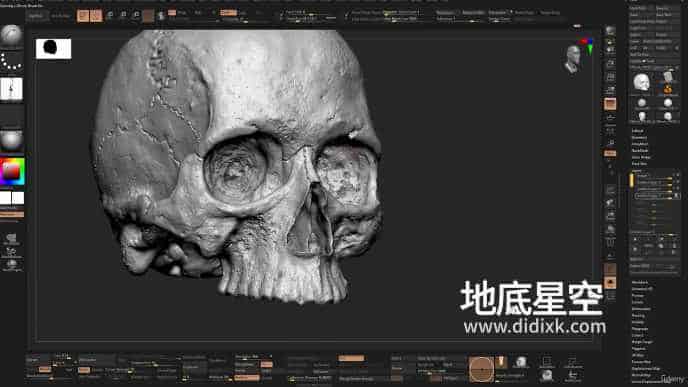Toggle the orange button low on the right shelf
The image size is (688, 387).
tap(610, 283)
